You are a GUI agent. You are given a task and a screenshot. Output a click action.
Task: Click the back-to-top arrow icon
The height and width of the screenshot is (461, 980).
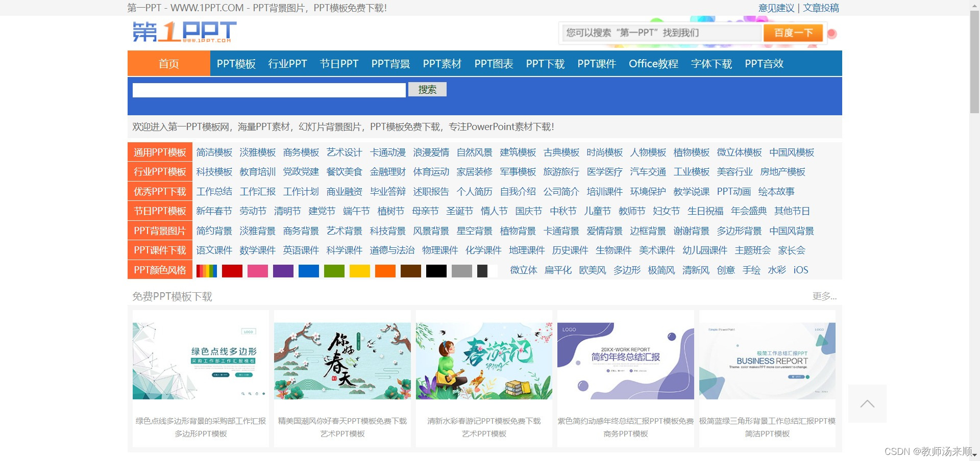point(867,403)
